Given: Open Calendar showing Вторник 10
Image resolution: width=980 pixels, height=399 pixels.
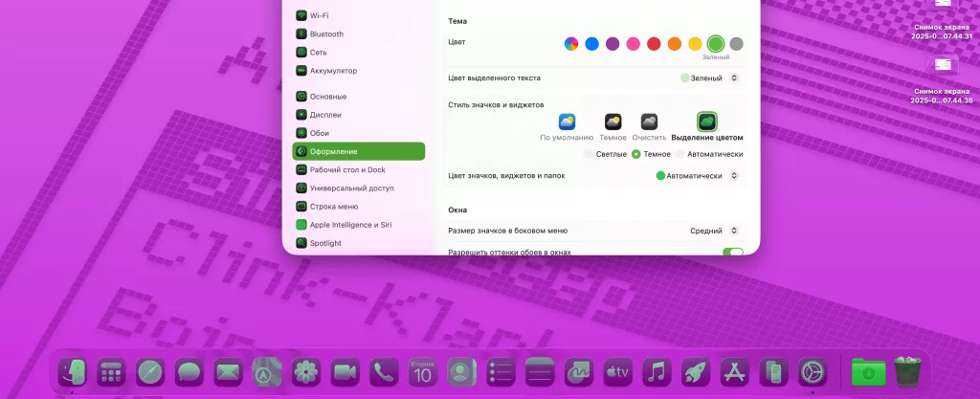Looking at the screenshot, I should (x=423, y=373).
